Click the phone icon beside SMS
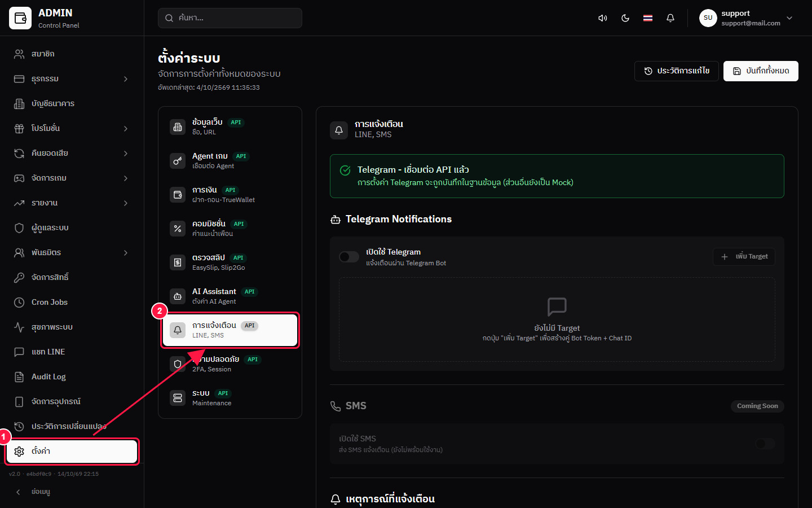The height and width of the screenshot is (508, 812). [x=336, y=406]
